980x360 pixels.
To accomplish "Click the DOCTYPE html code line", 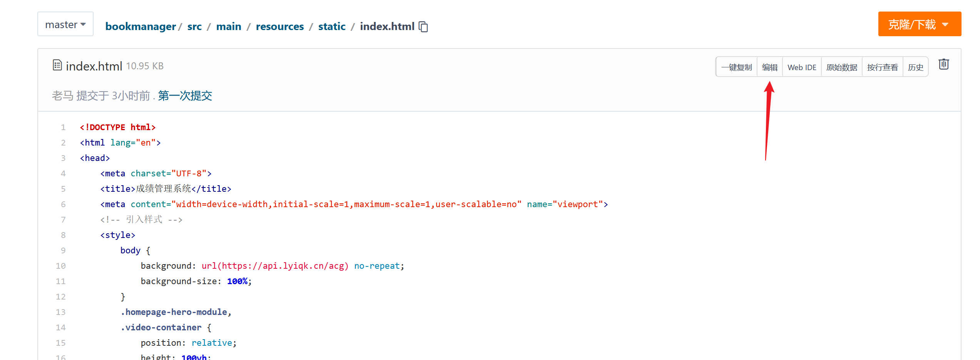I will tap(118, 127).
